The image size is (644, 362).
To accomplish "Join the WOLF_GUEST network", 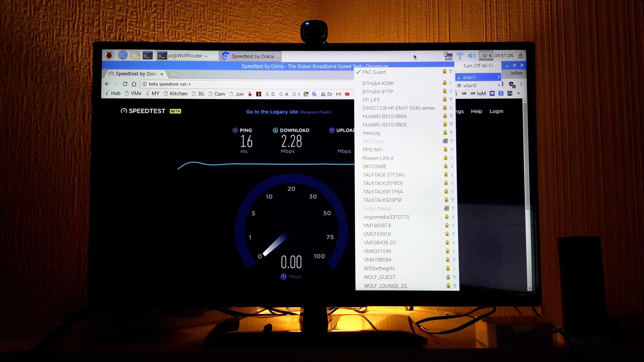I will click(407, 277).
